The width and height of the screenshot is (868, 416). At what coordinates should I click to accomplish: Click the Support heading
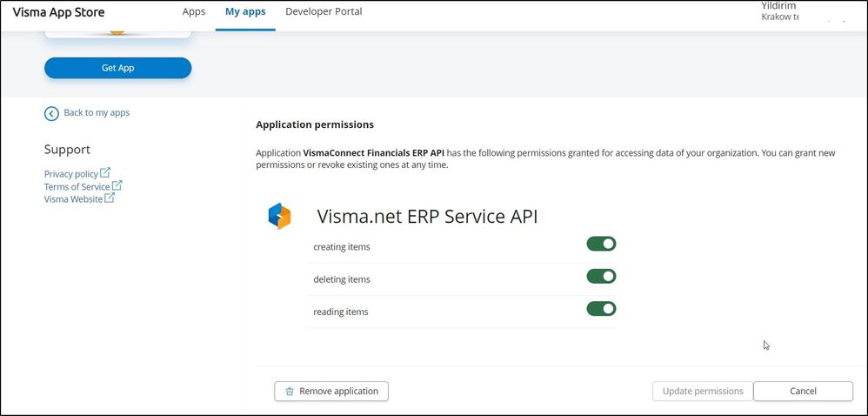(67, 150)
